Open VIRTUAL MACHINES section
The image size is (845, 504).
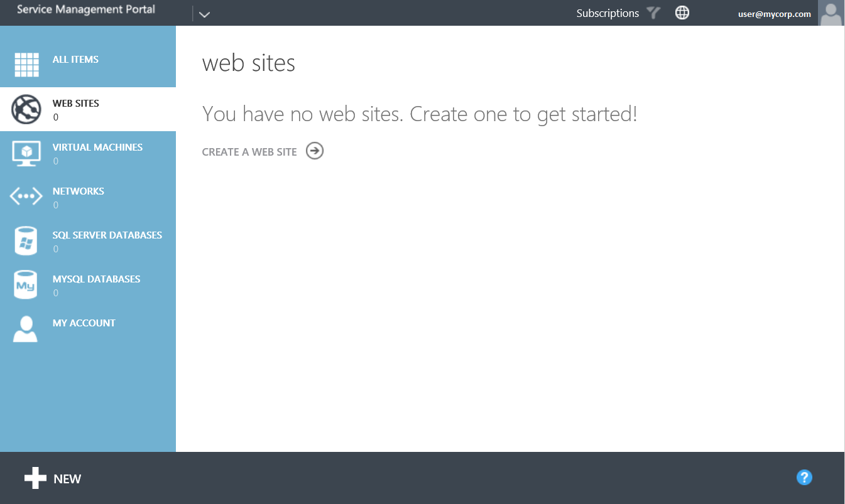tap(88, 153)
